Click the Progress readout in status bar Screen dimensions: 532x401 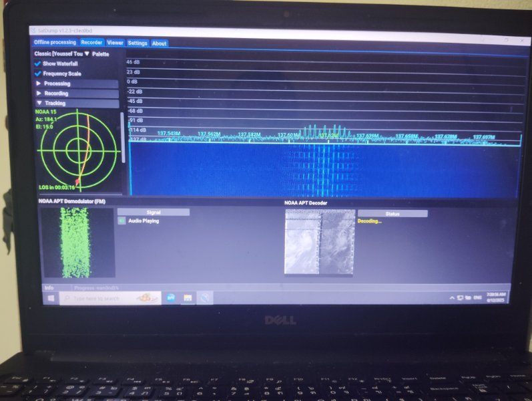coord(96,288)
